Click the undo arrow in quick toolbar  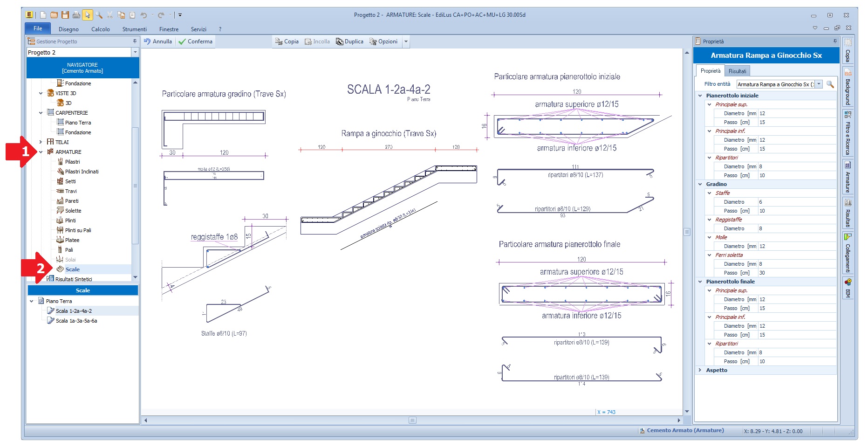[144, 15]
